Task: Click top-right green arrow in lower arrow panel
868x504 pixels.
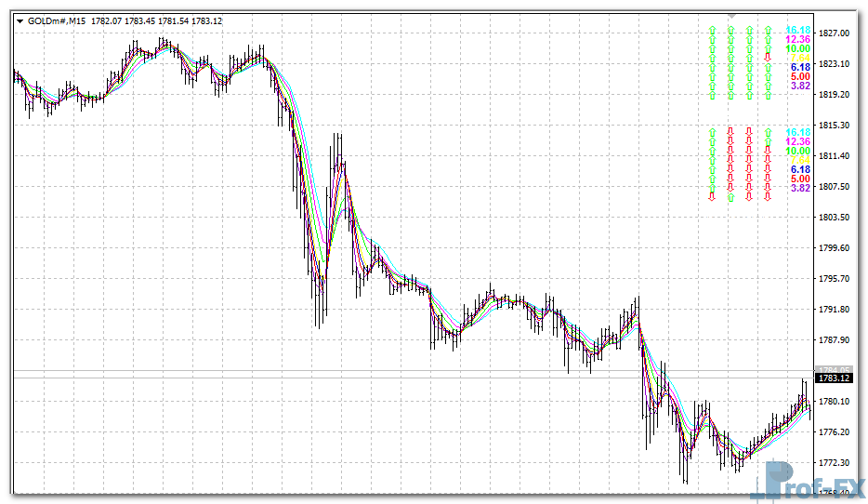Action: [x=768, y=132]
